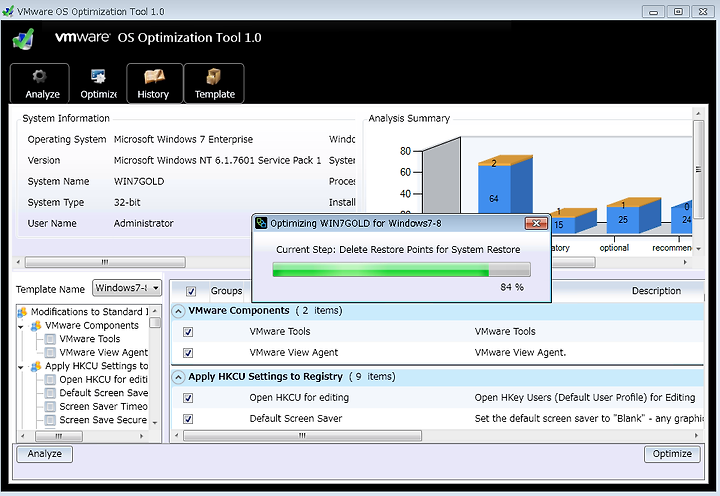Screen dimensions: 720x496
Task: Click the bottom Optimize button
Action: click(672, 454)
